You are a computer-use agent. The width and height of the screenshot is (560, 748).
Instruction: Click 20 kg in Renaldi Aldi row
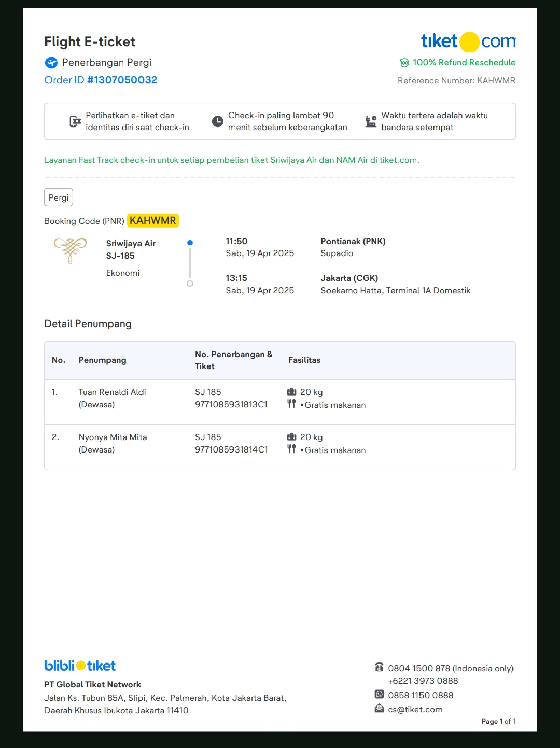pos(312,392)
